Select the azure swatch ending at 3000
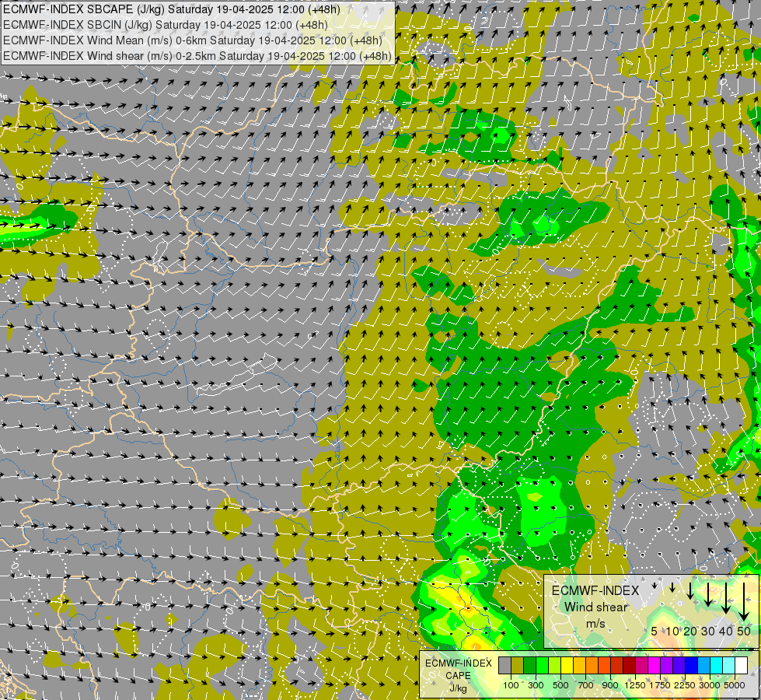Image resolution: width=761 pixels, height=700 pixels. click(704, 665)
